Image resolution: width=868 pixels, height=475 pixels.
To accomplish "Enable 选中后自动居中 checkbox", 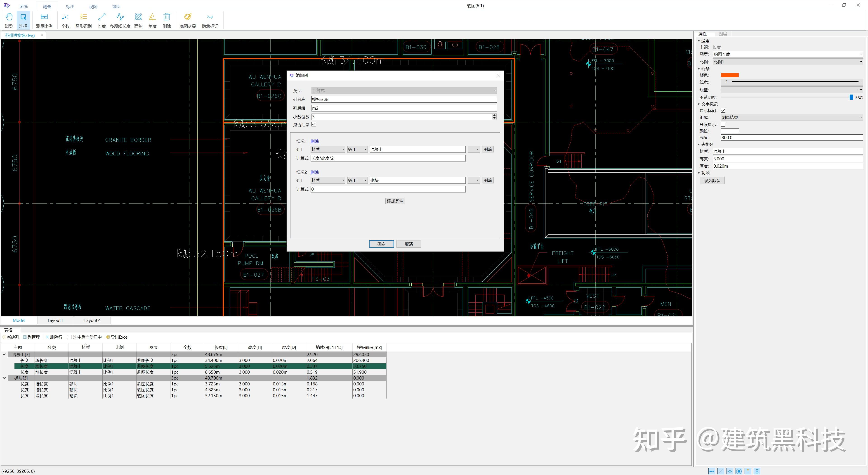I will click(x=69, y=337).
